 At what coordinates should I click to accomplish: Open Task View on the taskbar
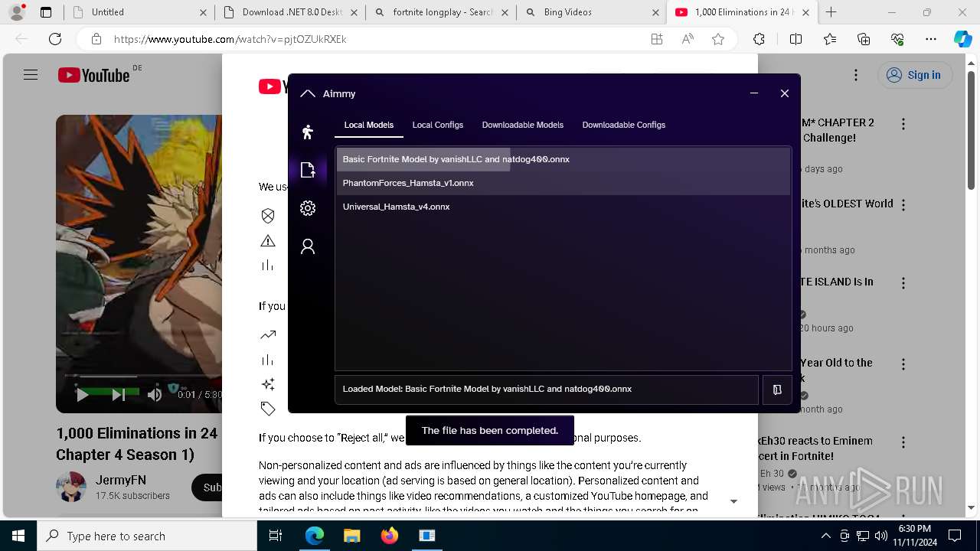[276, 536]
